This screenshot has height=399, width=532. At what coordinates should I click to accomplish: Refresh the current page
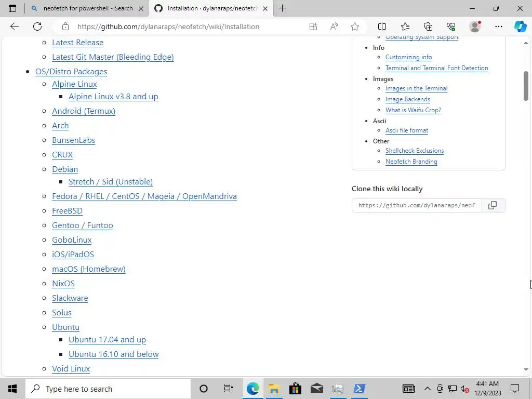click(x=37, y=26)
